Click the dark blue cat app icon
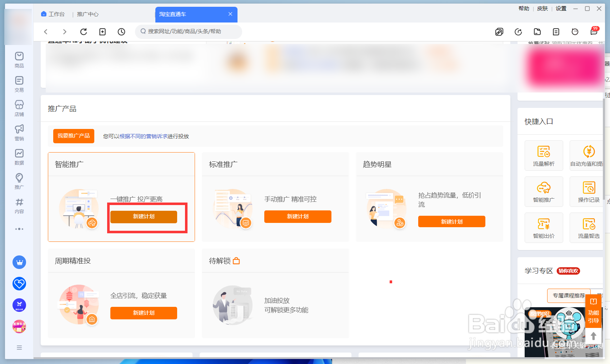The height and width of the screenshot is (364, 610). coord(19,305)
